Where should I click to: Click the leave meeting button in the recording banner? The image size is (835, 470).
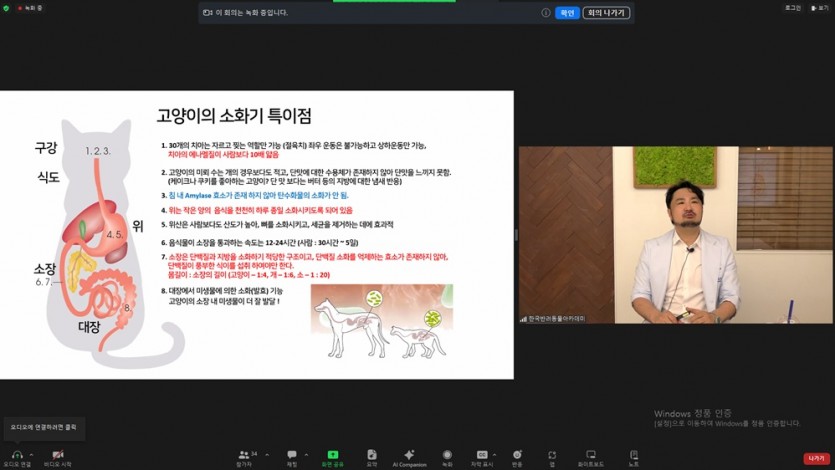(606, 13)
